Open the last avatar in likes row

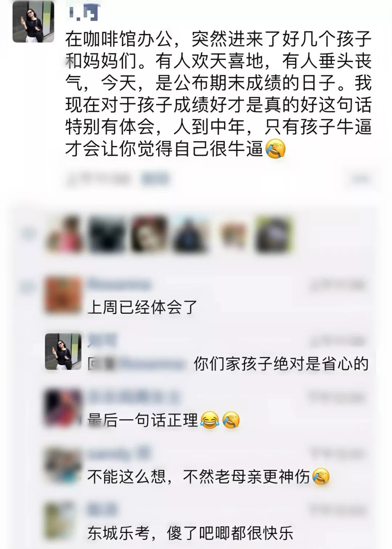[x=274, y=234]
